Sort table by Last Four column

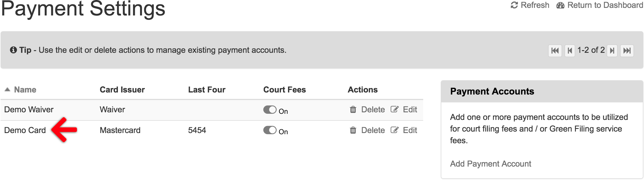click(x=207, y=90)
